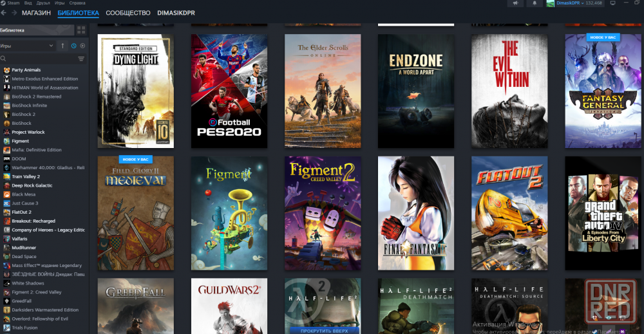This screenshot has height=334, width=644.
Task: Click the Valfaris game icon in sidebar
Action: pyautogui.click(x=6, y=239)
